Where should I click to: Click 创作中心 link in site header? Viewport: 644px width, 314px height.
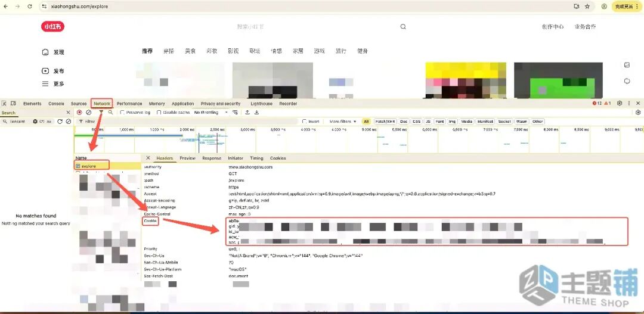pyautogui.click(x=552, y=27)
